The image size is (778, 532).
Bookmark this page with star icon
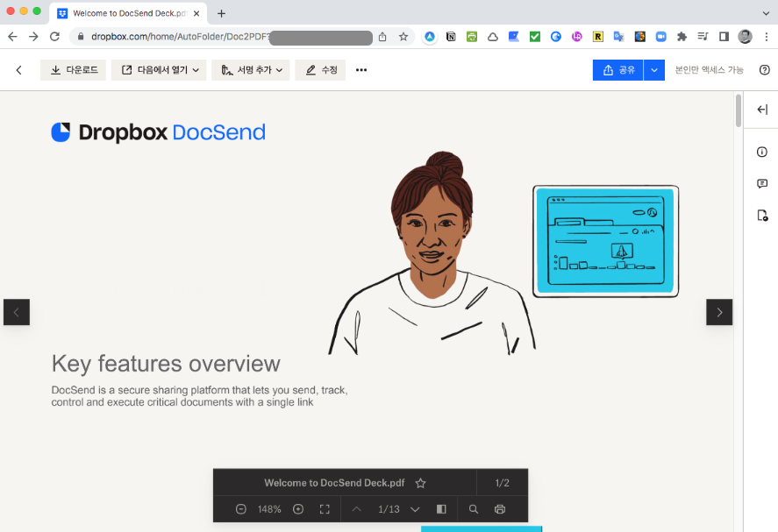[403, 37]
